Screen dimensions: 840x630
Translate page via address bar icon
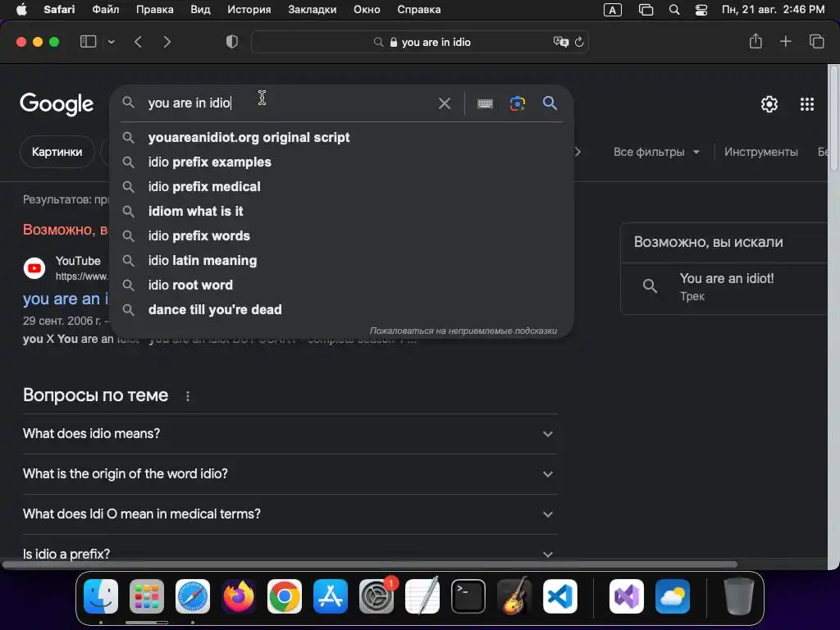tap(560, 42)
